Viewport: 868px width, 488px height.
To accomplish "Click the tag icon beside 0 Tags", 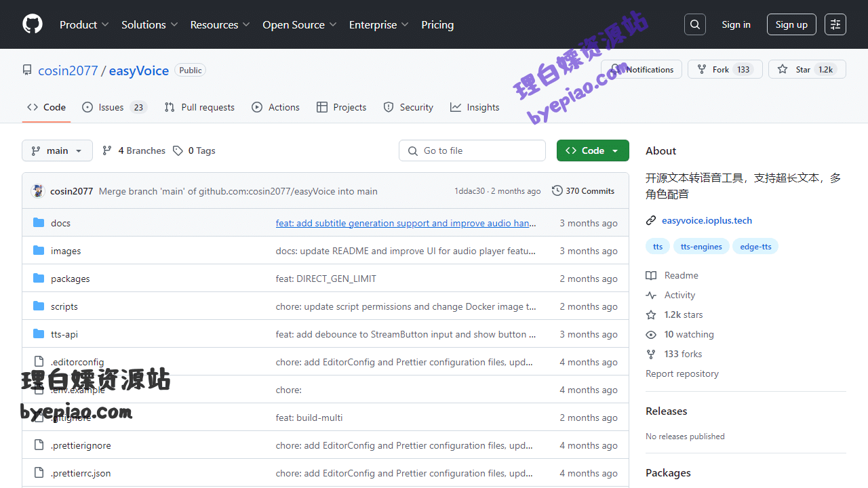I will pyautogui.click(x=178, y=150).
